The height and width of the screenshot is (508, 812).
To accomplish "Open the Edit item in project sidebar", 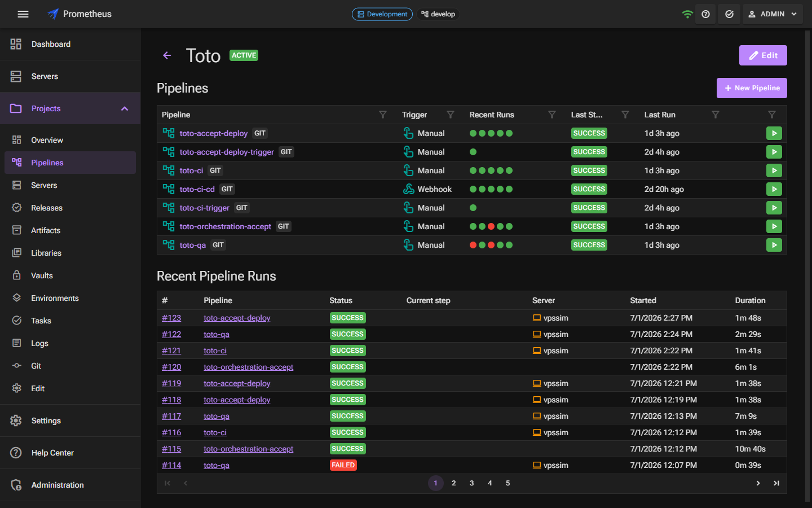I will 70,388.
